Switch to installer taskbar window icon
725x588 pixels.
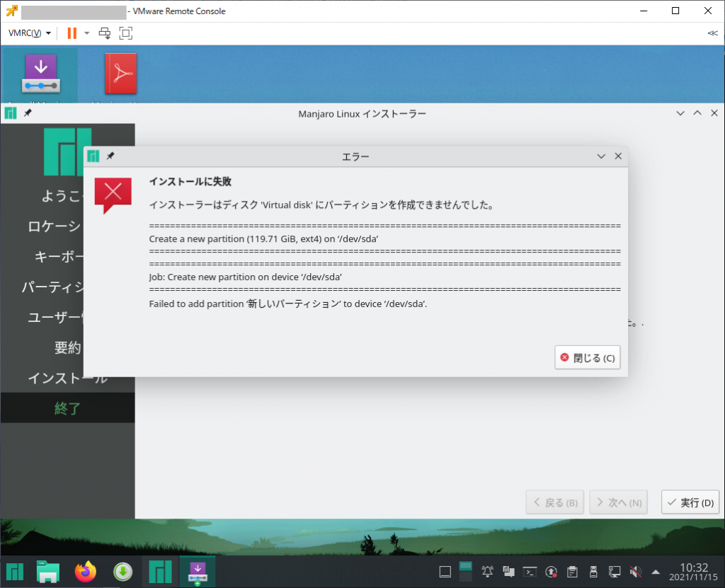(x=198, y=572)
